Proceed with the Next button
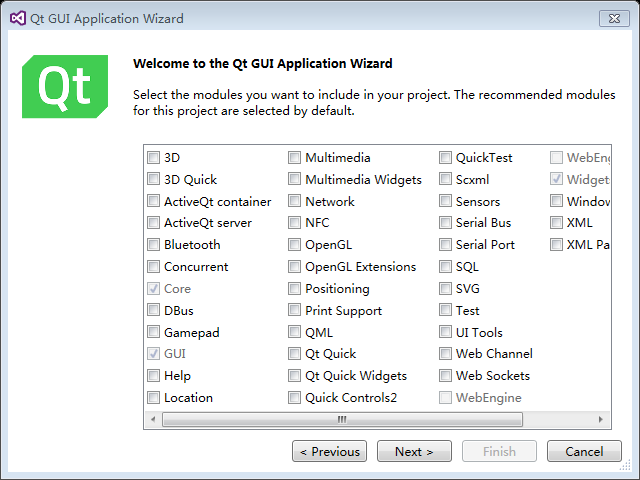 pos(414,451)
